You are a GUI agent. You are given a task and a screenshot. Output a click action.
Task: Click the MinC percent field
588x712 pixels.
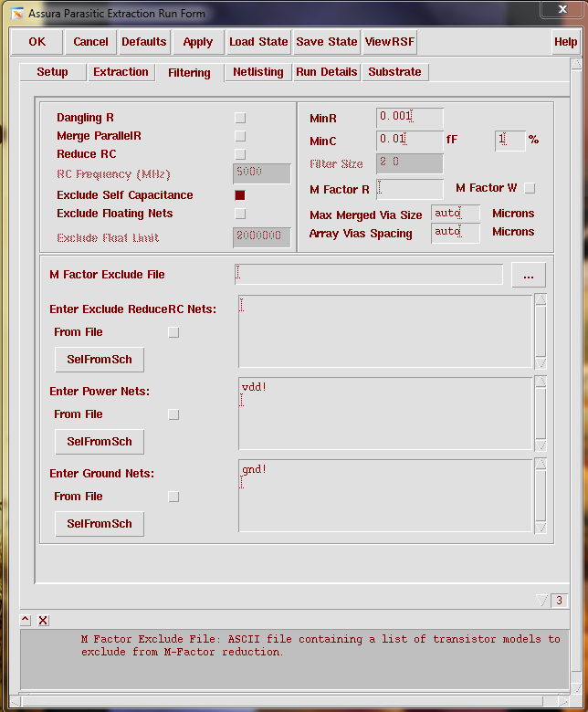509,141
